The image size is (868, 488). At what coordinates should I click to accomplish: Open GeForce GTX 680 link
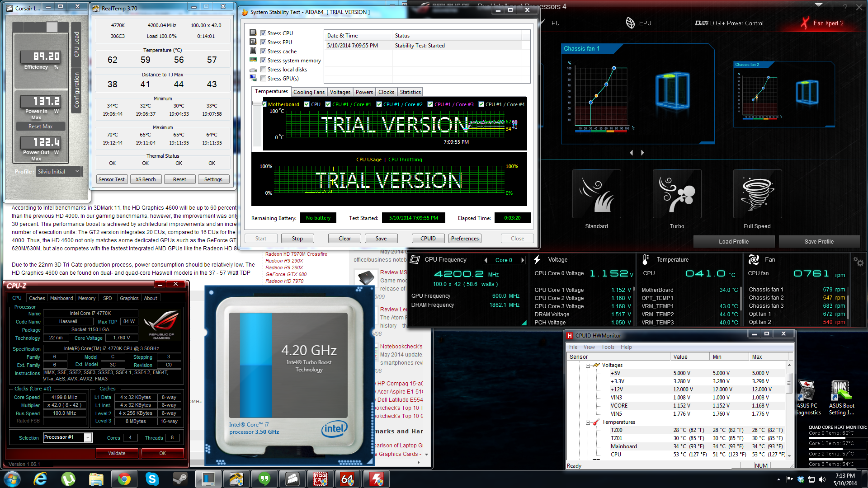(x=286, y=274)
